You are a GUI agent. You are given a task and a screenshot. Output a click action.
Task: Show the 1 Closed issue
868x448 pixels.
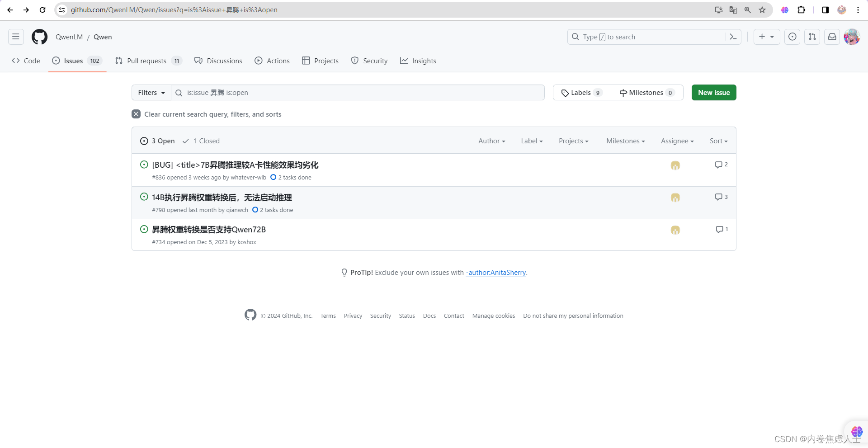point(201,141)
